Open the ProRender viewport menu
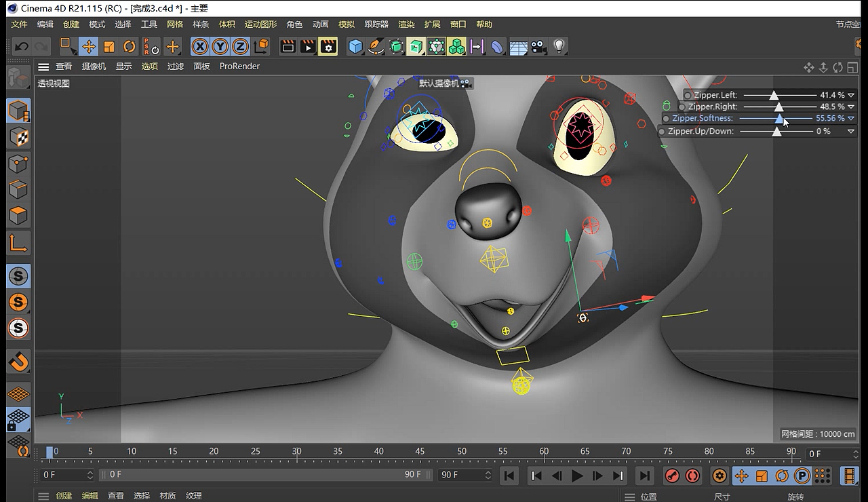Screen dimensions: 868x502 click(x=239, y=66)
